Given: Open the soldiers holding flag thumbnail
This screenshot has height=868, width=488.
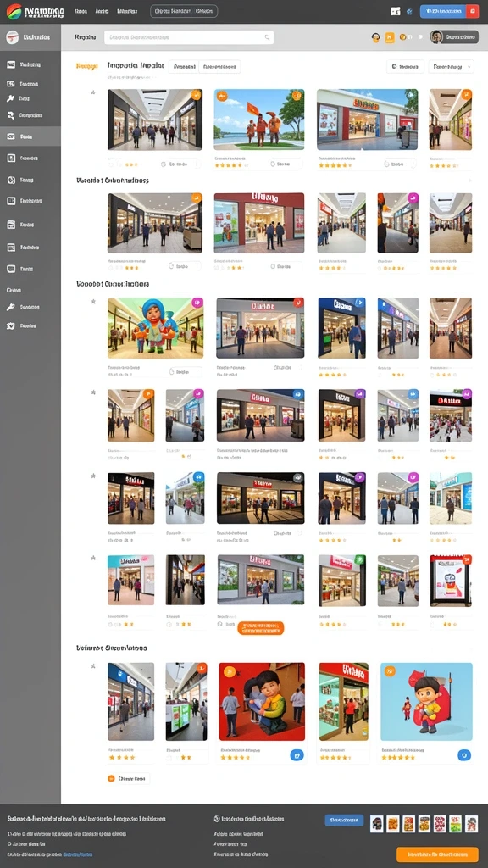Looking at the screenshot, I should (259, 119).
